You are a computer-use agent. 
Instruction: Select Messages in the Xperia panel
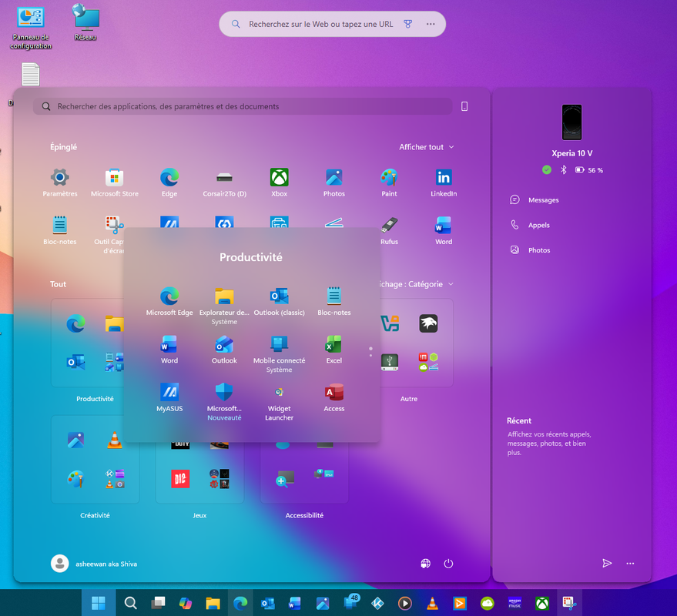(x=543, y=200)
